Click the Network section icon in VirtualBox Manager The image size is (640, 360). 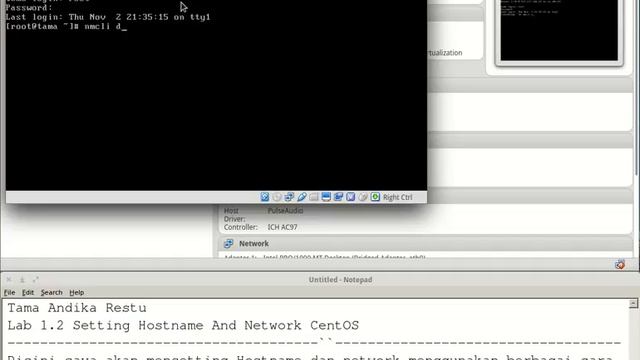229,244
